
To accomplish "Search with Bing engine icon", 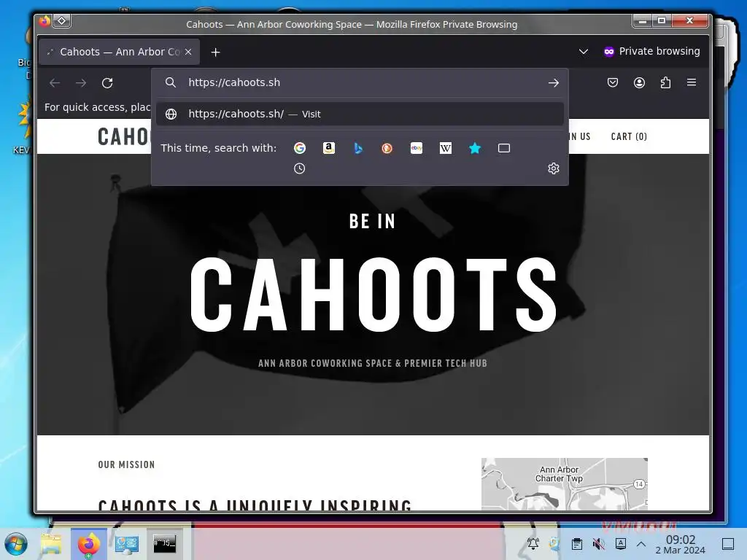I will point(358,148).
